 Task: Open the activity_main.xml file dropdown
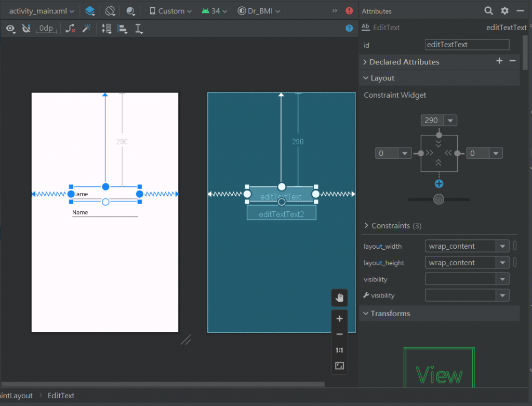[x=42, y=11]
